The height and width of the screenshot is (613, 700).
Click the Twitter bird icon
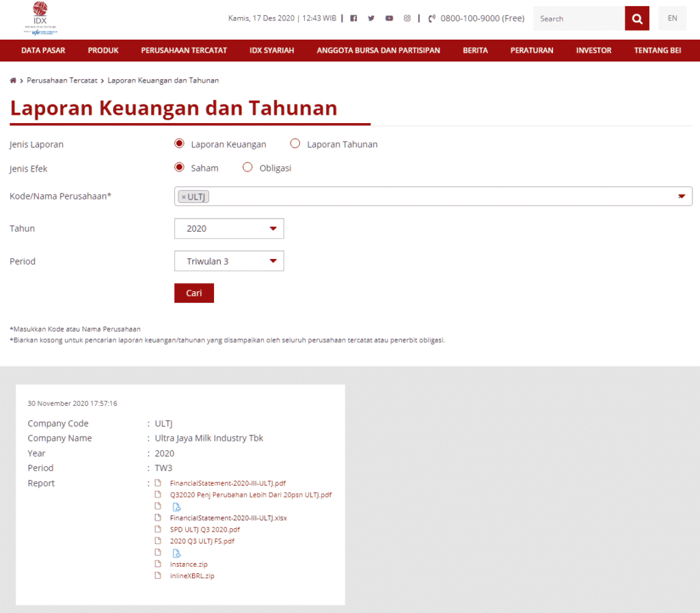click(371, 18)
